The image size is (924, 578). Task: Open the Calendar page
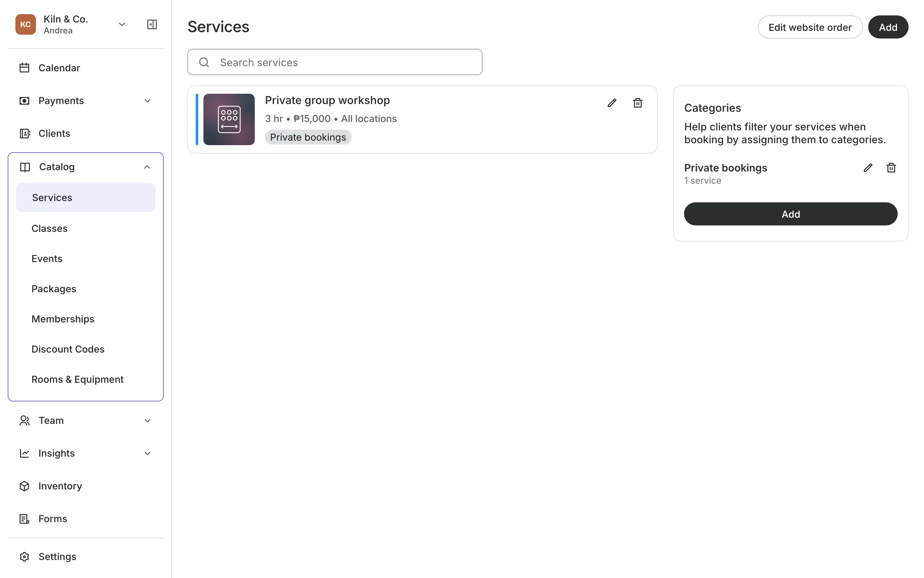[x=86, y=68]
